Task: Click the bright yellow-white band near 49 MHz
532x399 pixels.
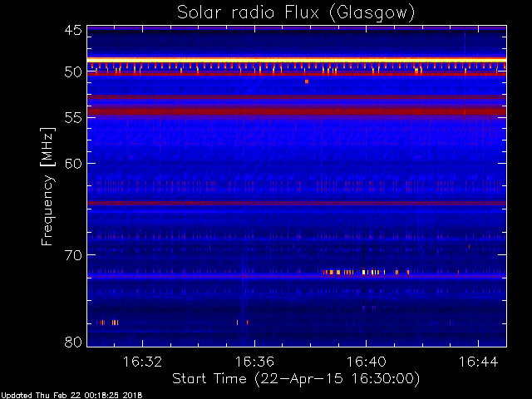Action: point(297,60)
